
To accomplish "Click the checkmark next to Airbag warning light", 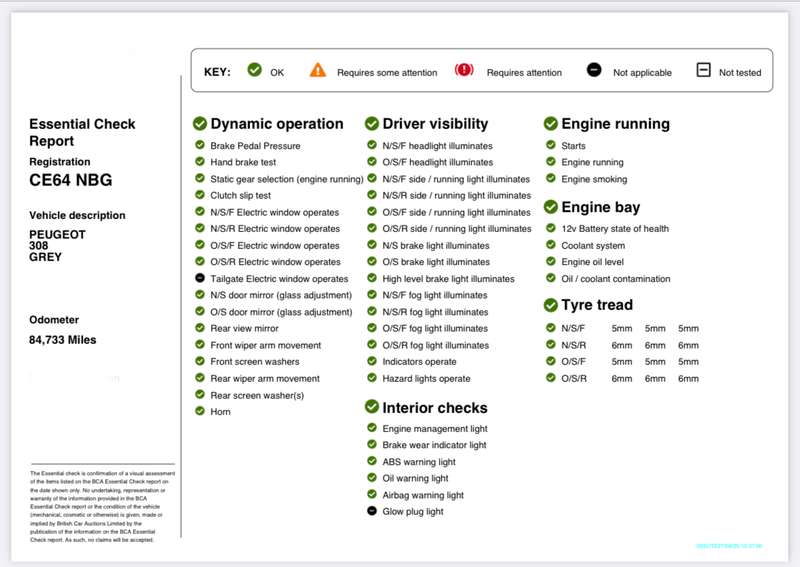I will 372,495.
